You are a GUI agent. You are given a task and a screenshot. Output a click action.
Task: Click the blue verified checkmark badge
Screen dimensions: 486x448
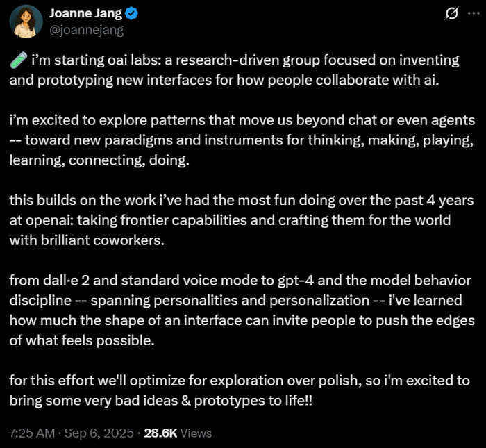(131, 14)
